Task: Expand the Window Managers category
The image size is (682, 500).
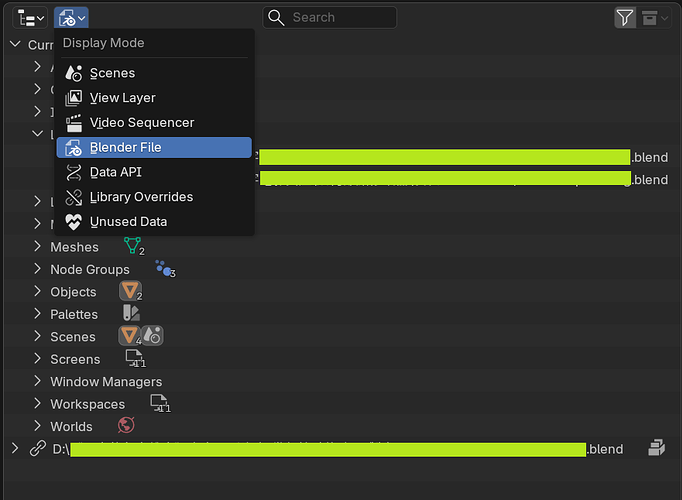Action: click(37, 381)
